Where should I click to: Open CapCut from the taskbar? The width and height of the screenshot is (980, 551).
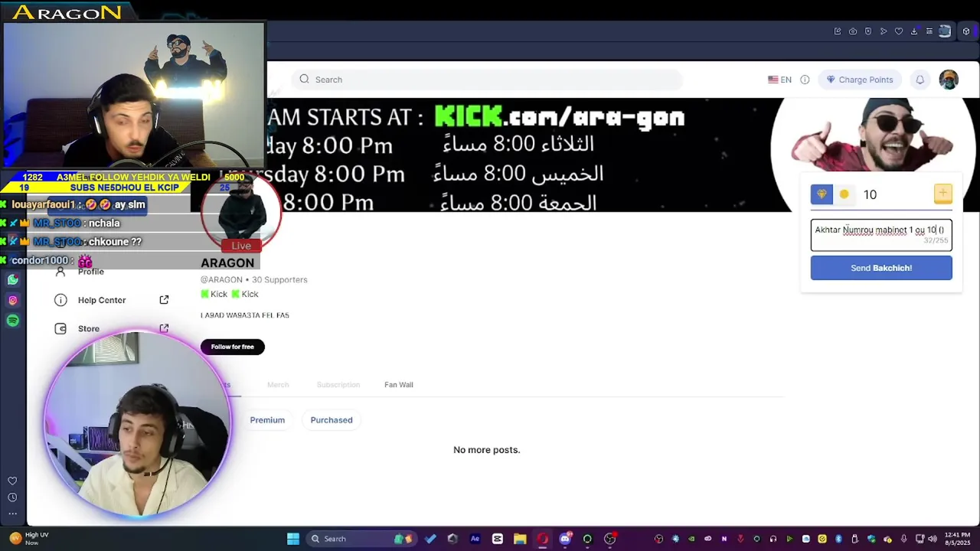[x=498, y=539]
